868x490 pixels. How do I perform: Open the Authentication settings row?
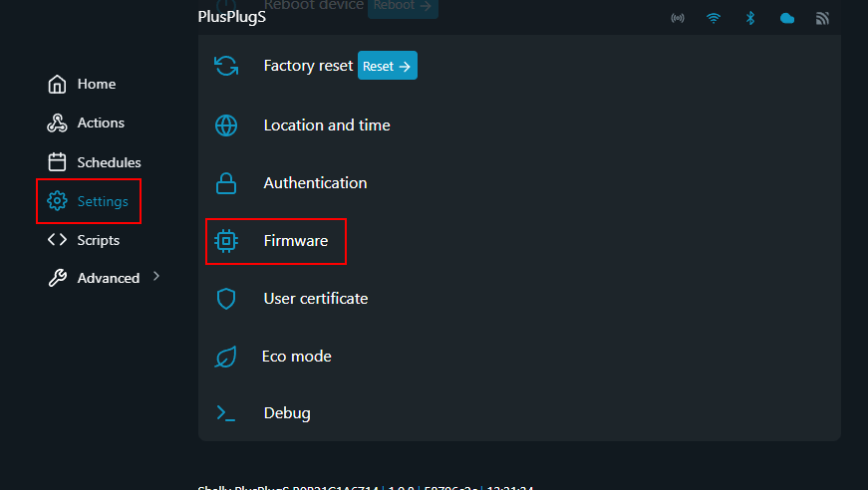pos(315,183)
